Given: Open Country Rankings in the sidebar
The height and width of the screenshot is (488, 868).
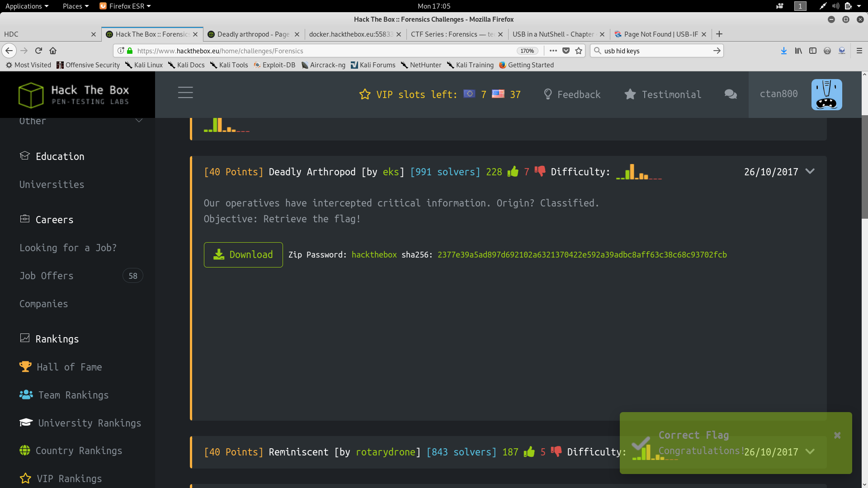Looking at the screenshot, I should 71,450.
